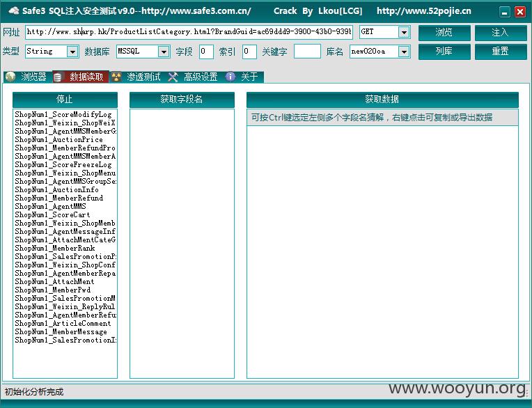Click the 网址 URL input field
Viewport: 532px width, 408px height.
coord(189,32)
